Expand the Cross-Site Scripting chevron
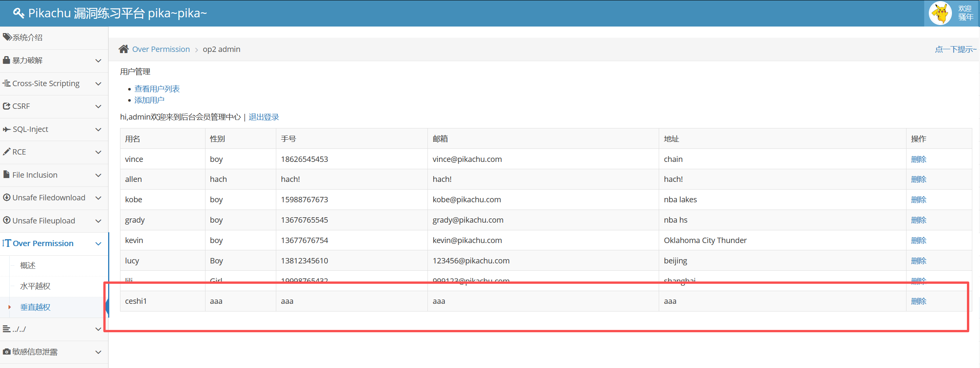The height and width of the screenshot is (368, 980). tap(99, 84)
